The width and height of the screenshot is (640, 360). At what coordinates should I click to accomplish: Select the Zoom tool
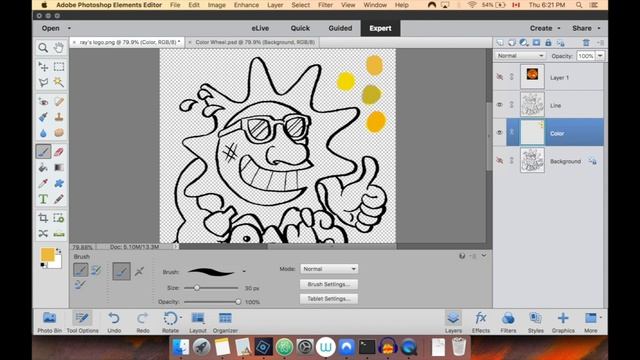tap(43, 48)
